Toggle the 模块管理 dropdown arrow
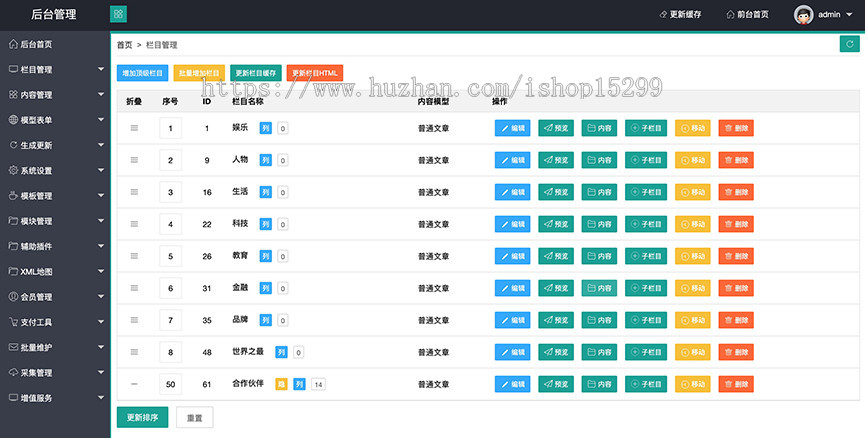This screenshot has width=865, height=438. [100, 221]
